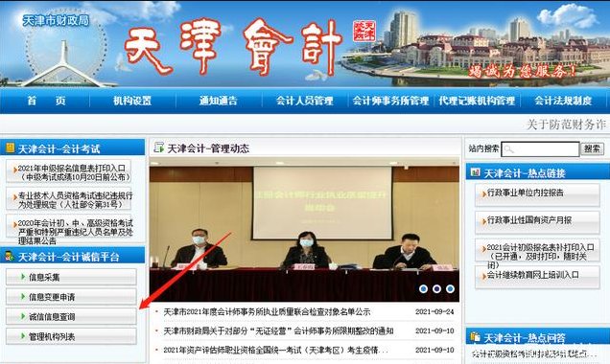
Task: Open the 会计人员管理 menu item
Action: [x=305, y=101]
